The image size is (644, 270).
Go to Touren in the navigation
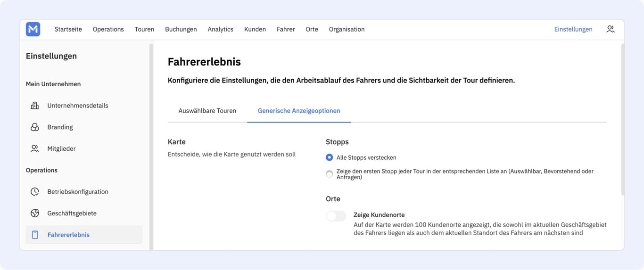point(144,29)
